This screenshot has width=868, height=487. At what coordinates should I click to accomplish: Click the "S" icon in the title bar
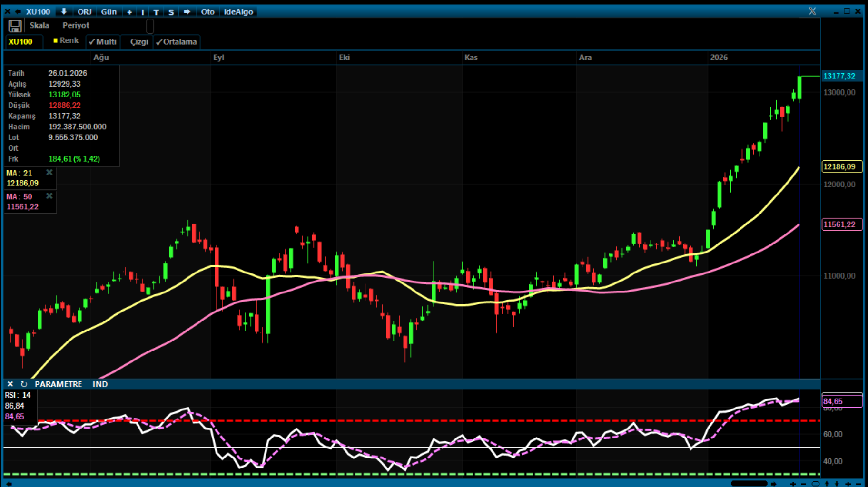pos(171,11)
